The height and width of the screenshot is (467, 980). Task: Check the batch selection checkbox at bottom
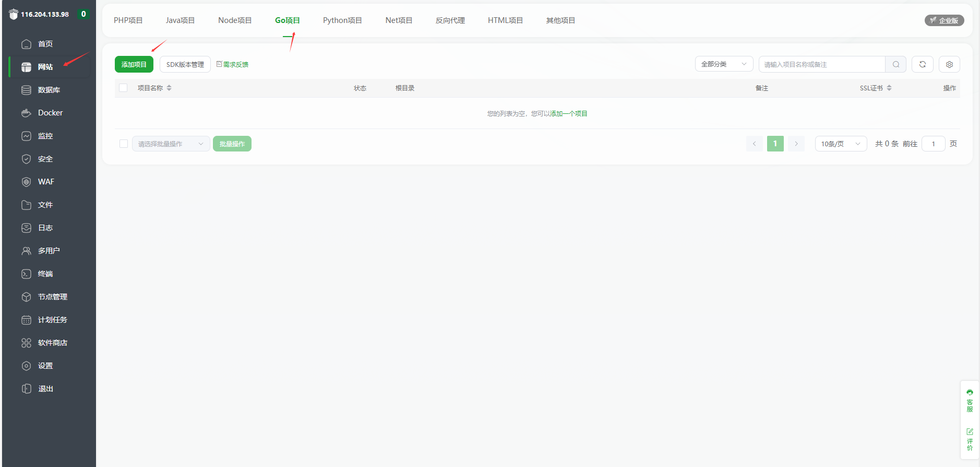pos(124,144)
